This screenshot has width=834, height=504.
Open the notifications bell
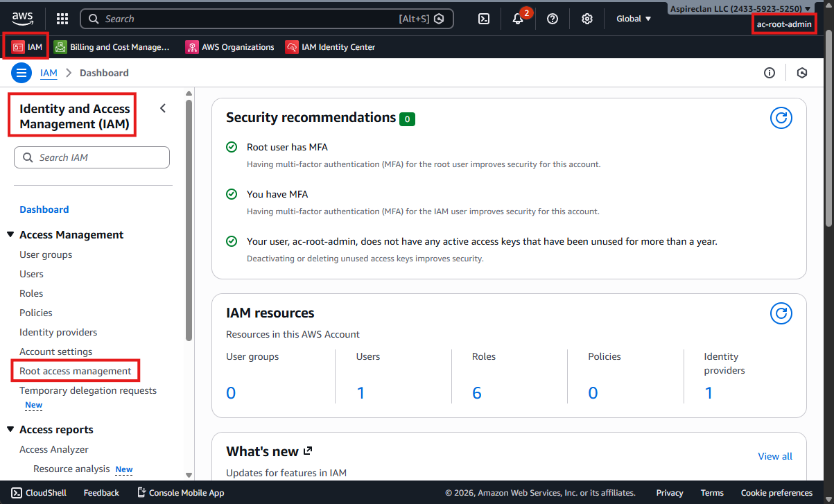coord(518,19)
